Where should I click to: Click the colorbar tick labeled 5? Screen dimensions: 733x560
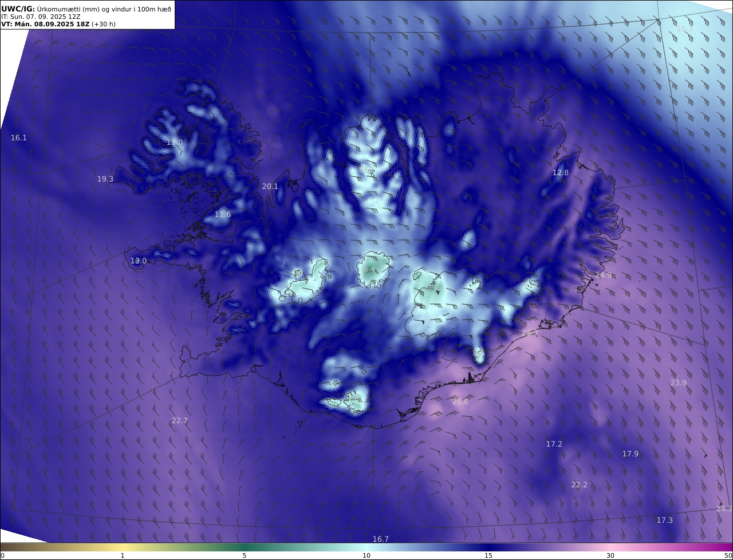click(245, 556)
